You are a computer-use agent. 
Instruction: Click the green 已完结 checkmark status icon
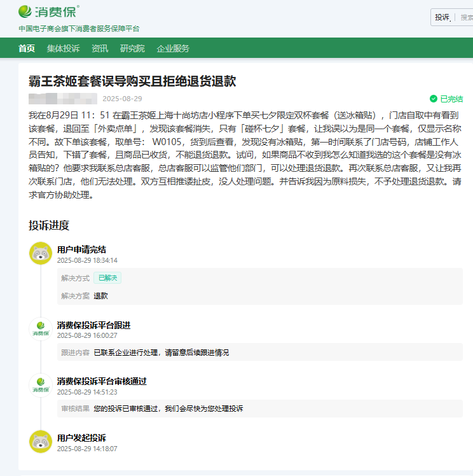pyautogui.click(x=433, y=99)
